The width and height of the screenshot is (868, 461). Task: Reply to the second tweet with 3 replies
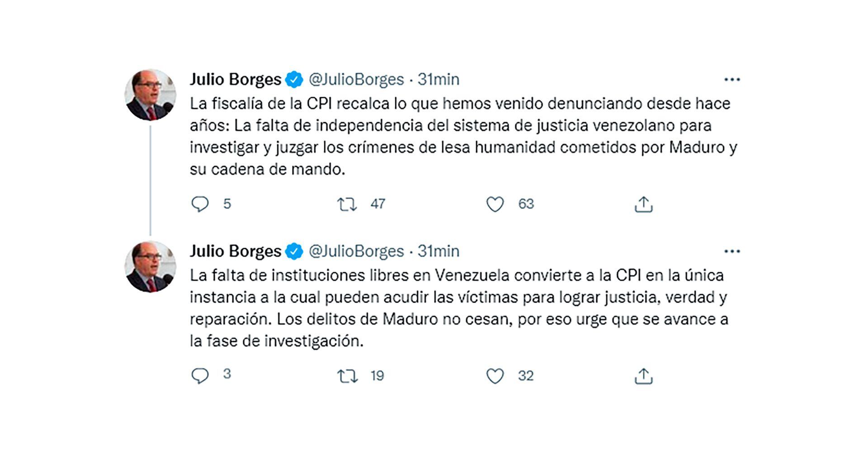(200, 375)
